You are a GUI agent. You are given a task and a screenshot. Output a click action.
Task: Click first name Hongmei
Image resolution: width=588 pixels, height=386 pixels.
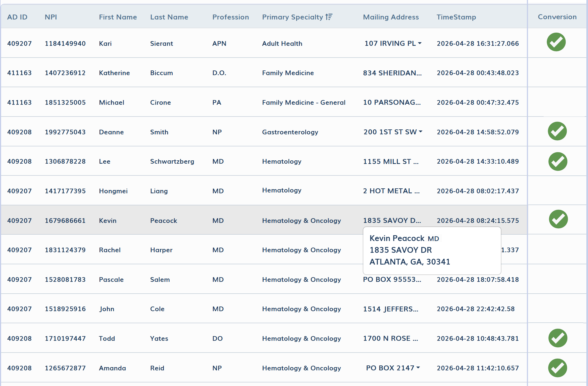[x=113, y=191]
